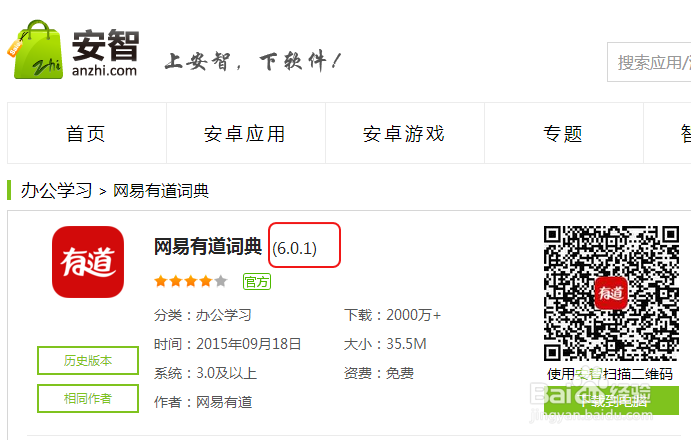Click the QR code image
The image size is (691, 440).
[611, 293]
